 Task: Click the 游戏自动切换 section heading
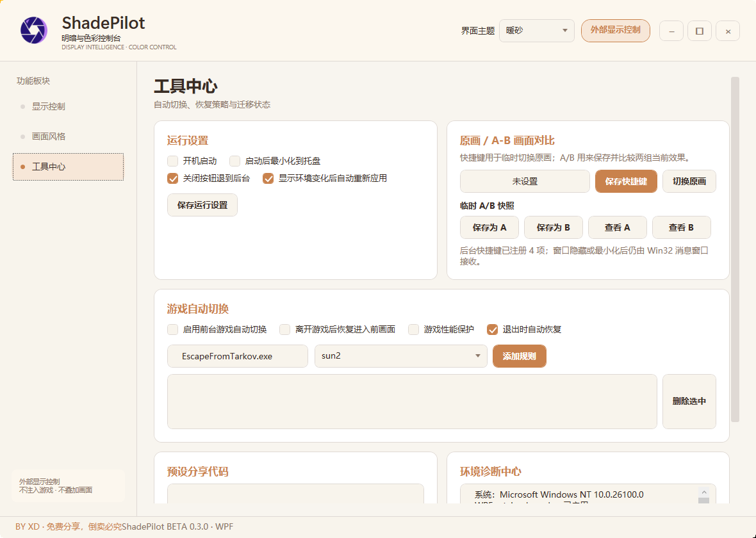coord(198,309)
